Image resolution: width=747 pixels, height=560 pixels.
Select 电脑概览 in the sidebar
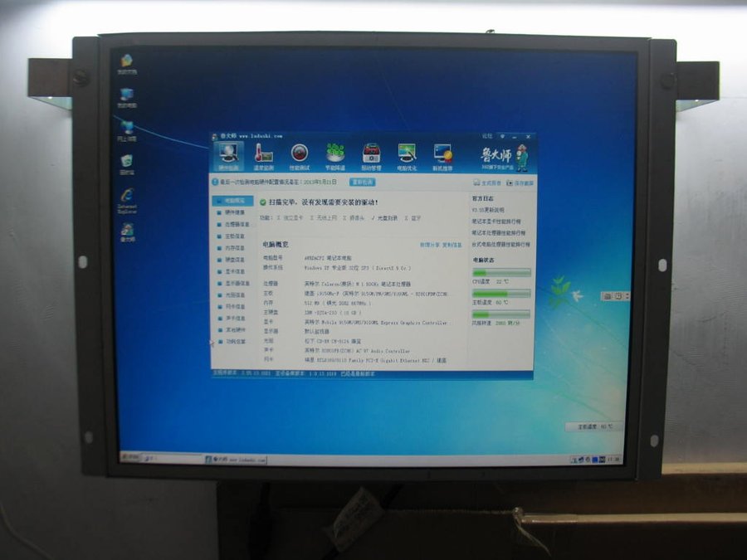[x=232, y=201]
